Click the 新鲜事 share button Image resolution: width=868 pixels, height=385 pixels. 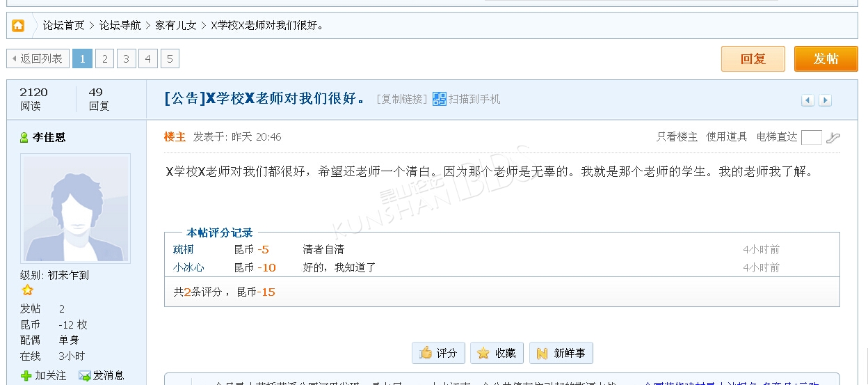[x=561, y=353]
